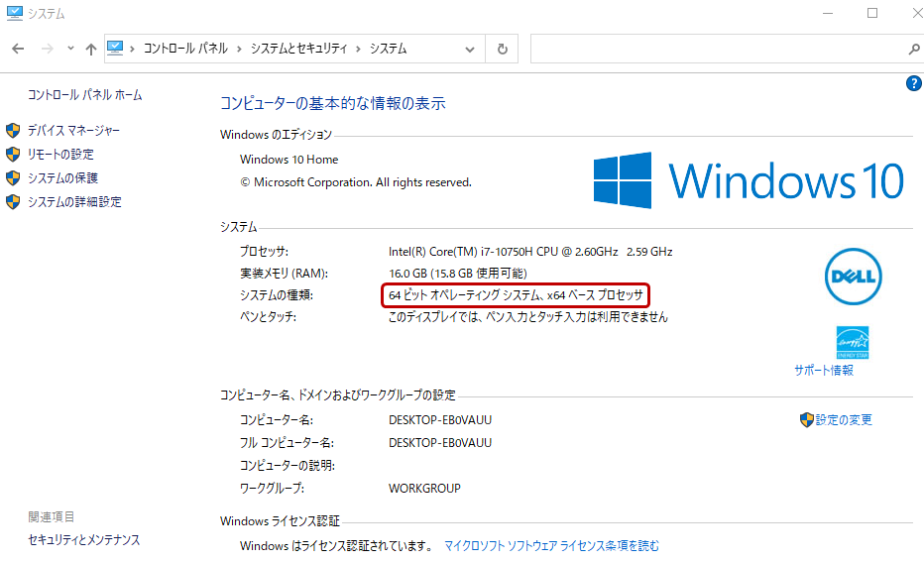Click the shield icon next to 設定の変更
The height and width of the screenshot is (562, 924).
click(807, 420)
